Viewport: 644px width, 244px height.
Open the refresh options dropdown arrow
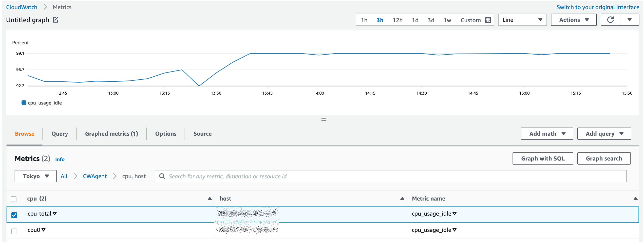(x=629, y=20)
